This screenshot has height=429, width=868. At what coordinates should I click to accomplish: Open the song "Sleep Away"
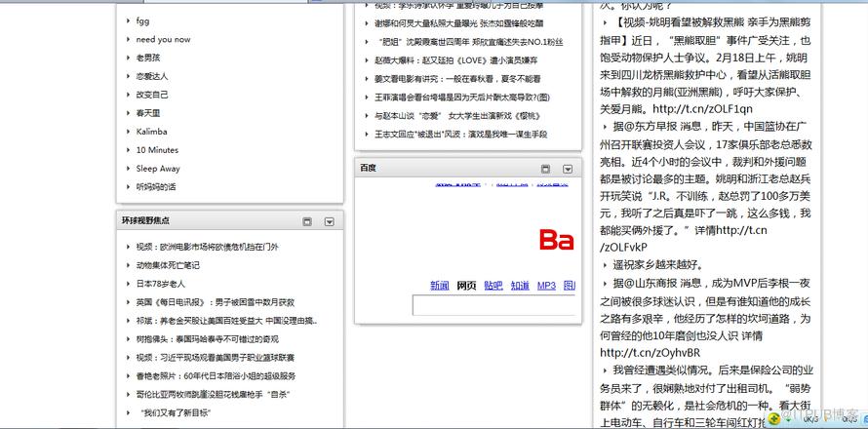coord(158,169)
